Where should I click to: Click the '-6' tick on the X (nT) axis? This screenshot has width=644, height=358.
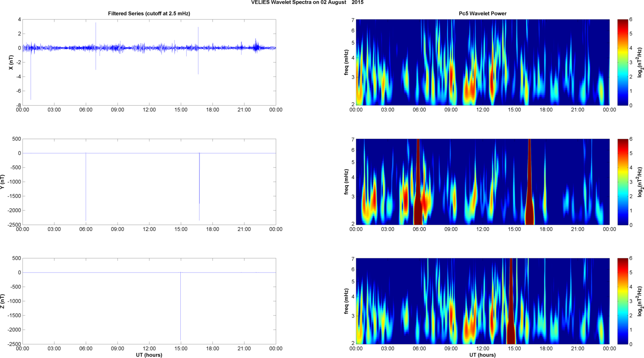18,91
